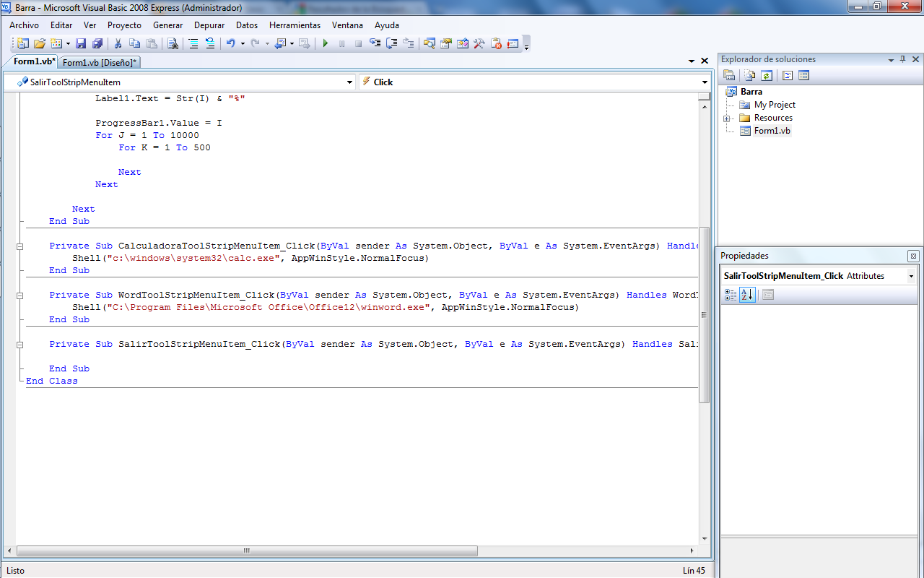Open the SalirToolStripMenuItem class name dropdown
924x578 pixels.
tap(350, 82)
